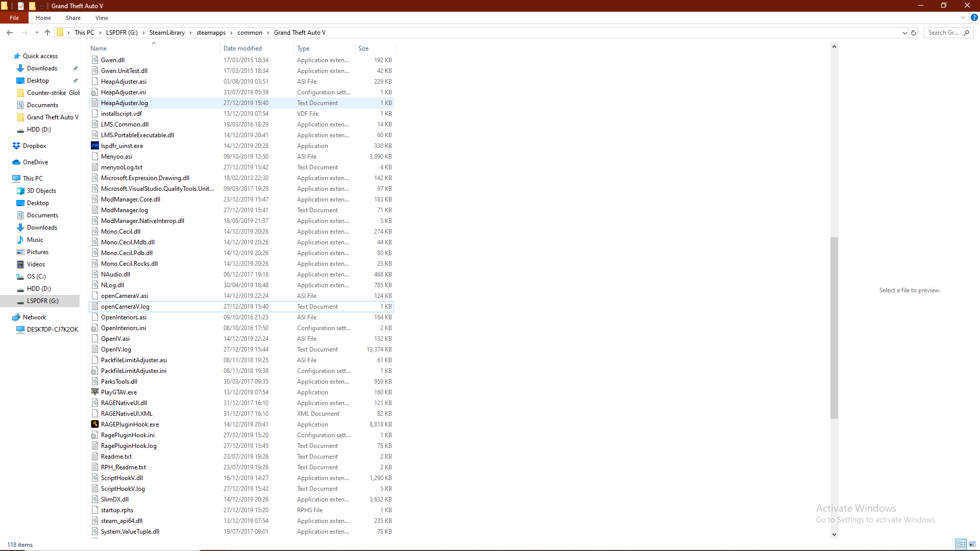Image resolution: width=980 pixels, height=551 pixels.
Task: Open the Help question mark icon
Action: click(974, 17)
